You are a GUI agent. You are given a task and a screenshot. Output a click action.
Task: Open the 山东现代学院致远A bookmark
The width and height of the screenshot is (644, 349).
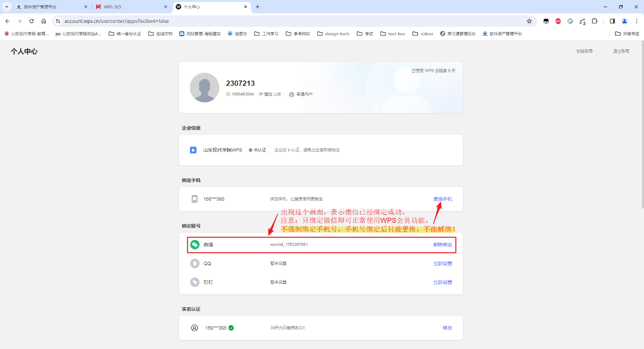coord(78,34)
